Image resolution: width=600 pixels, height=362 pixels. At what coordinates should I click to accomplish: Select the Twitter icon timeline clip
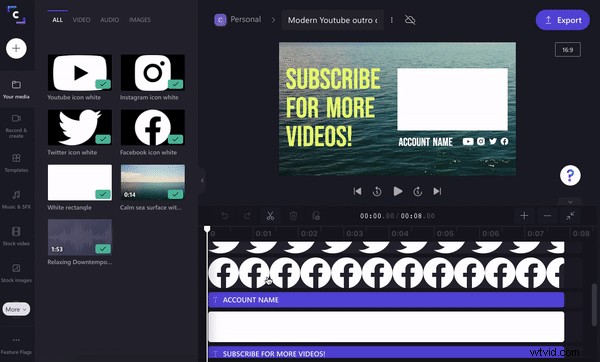coord(386,247)
